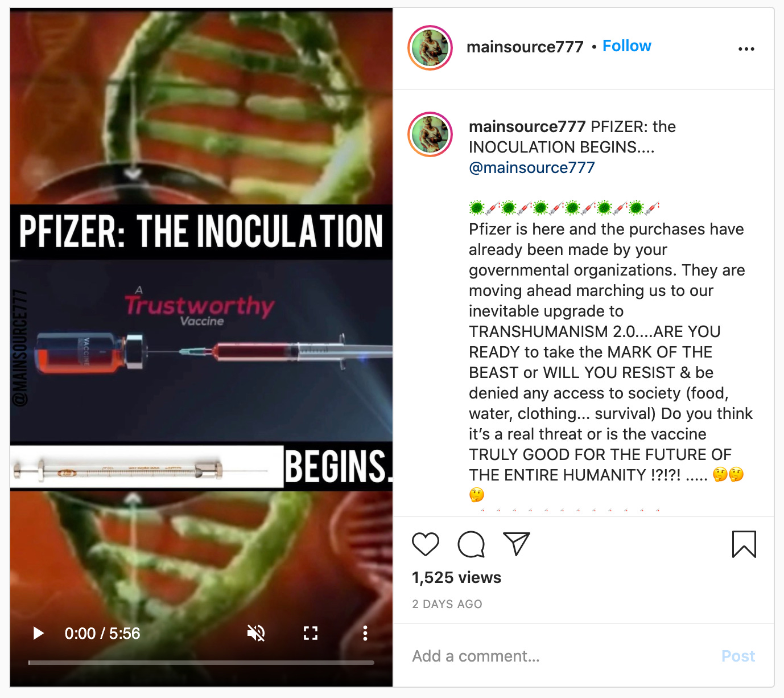Open the post options three-dot menu
Image resolution: width=784 pixels, height=698 pixels.
tap(746, 49)
